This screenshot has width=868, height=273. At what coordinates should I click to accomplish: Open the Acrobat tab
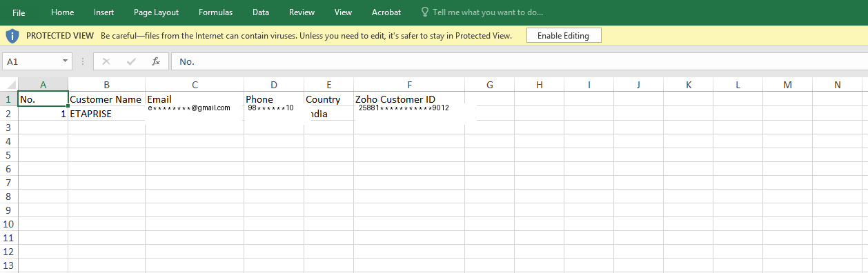pos(386,12)
